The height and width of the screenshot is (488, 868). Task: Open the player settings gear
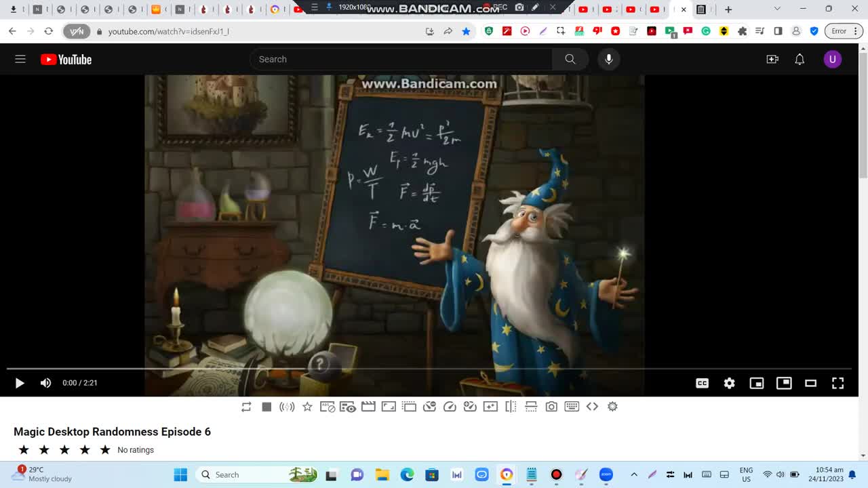point(729,383)
